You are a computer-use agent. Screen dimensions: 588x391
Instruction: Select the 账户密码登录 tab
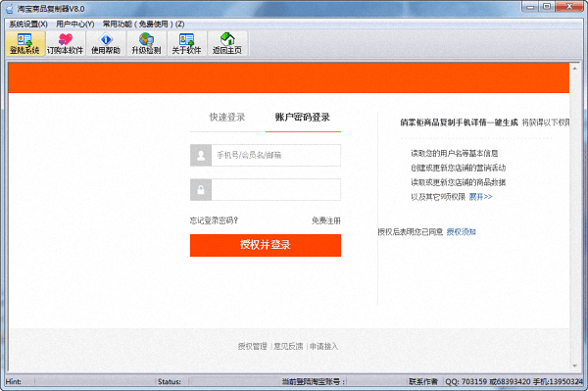(303, 118)
